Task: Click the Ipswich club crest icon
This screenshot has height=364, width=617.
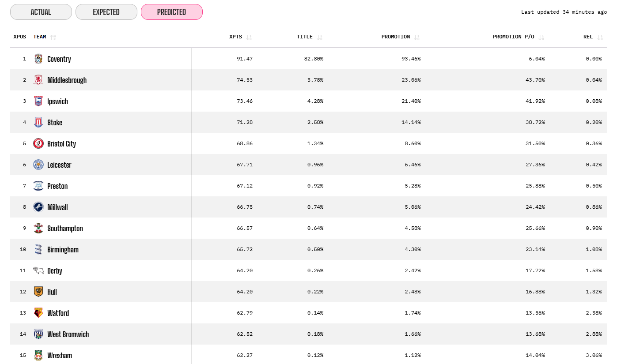Action: pyautogui.click(x=38, y=101)
